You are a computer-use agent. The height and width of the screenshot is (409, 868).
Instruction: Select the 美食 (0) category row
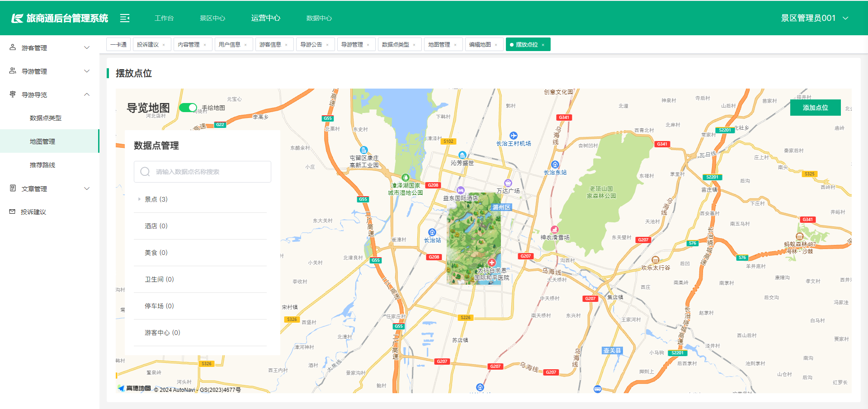coord(200,253)
